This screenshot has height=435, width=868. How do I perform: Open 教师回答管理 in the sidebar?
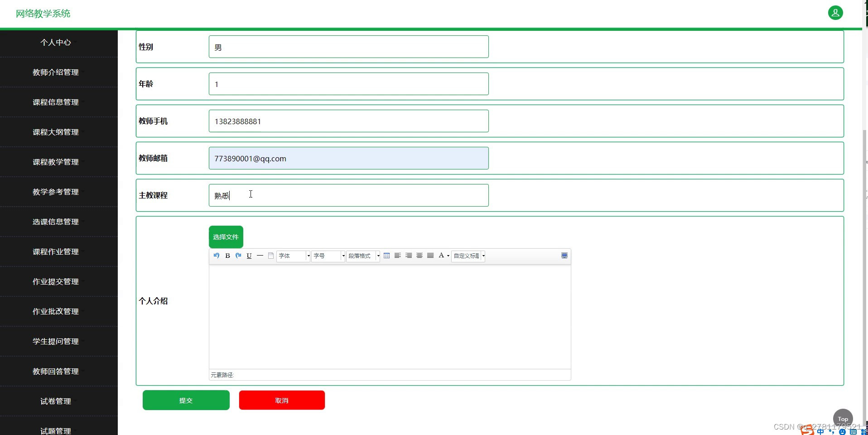(56, 371)
